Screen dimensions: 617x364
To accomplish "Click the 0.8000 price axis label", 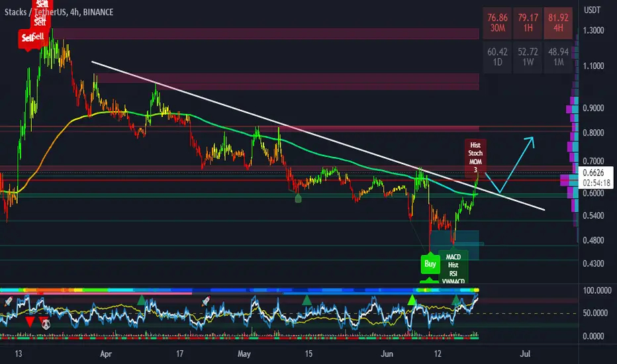I will pyautogui.click(x=593, y=132).
